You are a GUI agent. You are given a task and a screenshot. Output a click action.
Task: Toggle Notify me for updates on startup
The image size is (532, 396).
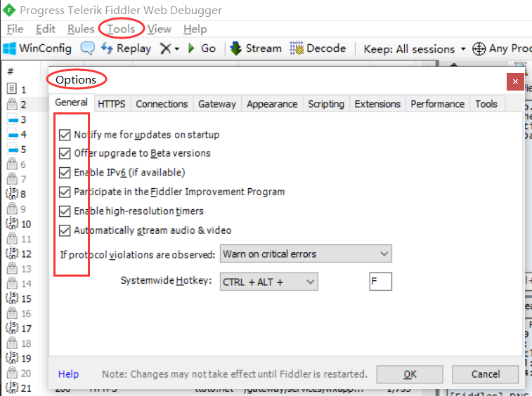65,135
